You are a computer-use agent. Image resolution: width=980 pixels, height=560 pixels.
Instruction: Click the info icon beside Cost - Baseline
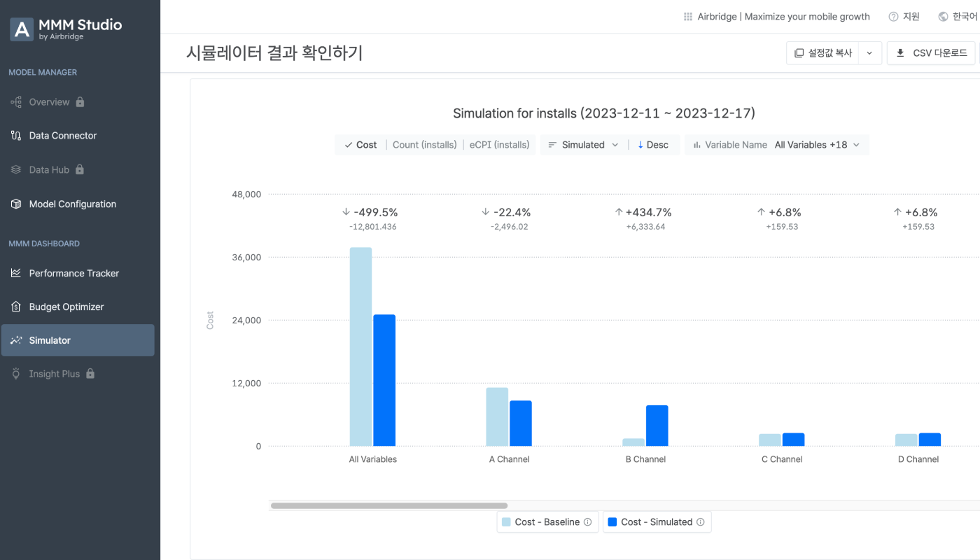coord(588,522)
